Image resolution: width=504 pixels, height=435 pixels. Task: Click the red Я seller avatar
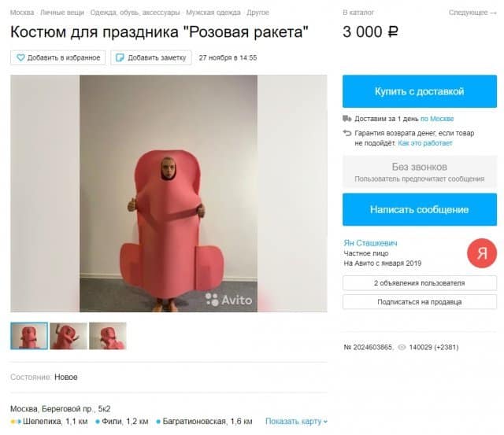click(482, 253)
